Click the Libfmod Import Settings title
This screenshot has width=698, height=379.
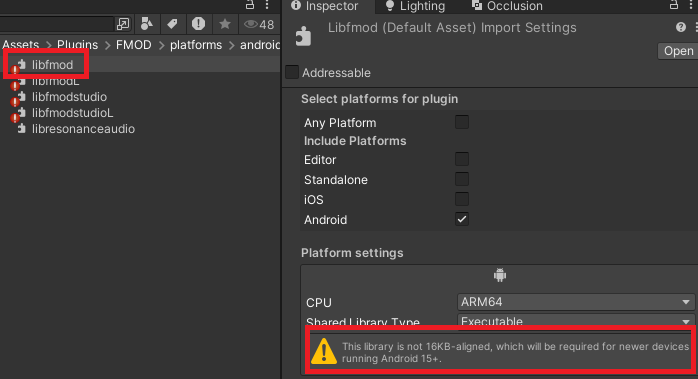click(452, 28)
